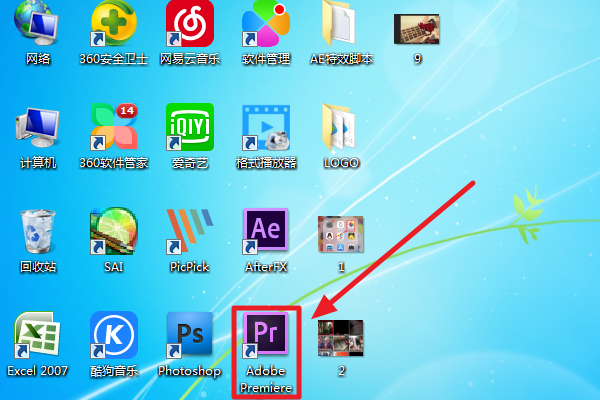Open the 计算机 computer icon
Screen dimensions: 600x400
(37, 127)
